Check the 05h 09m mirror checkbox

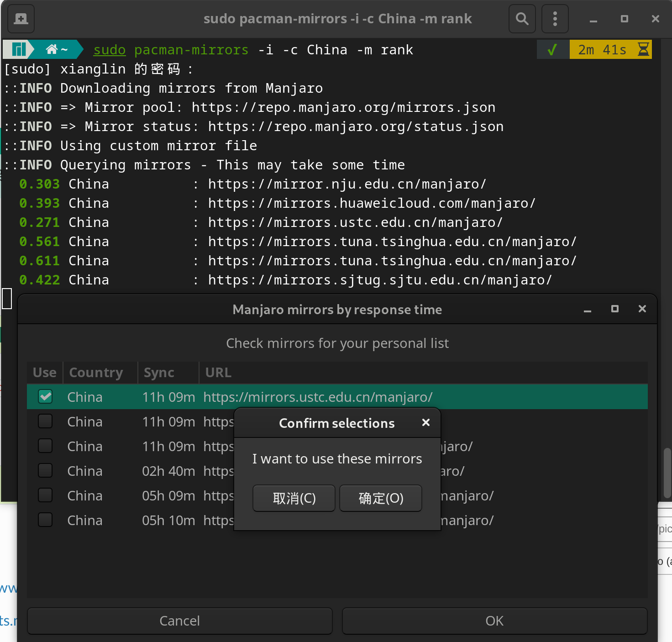click(45, 495)
